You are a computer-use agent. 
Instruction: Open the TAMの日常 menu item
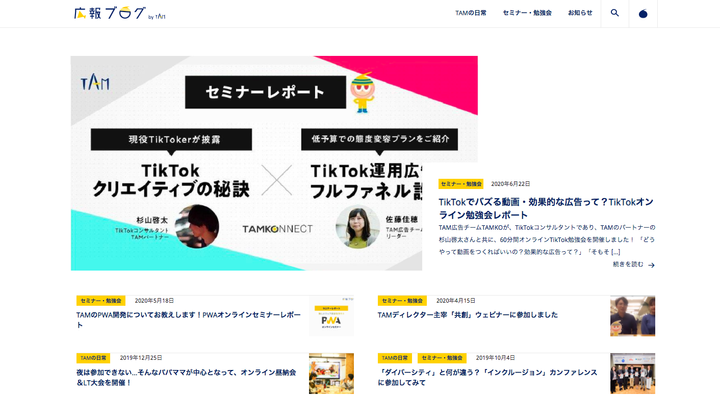coord(471,13)
